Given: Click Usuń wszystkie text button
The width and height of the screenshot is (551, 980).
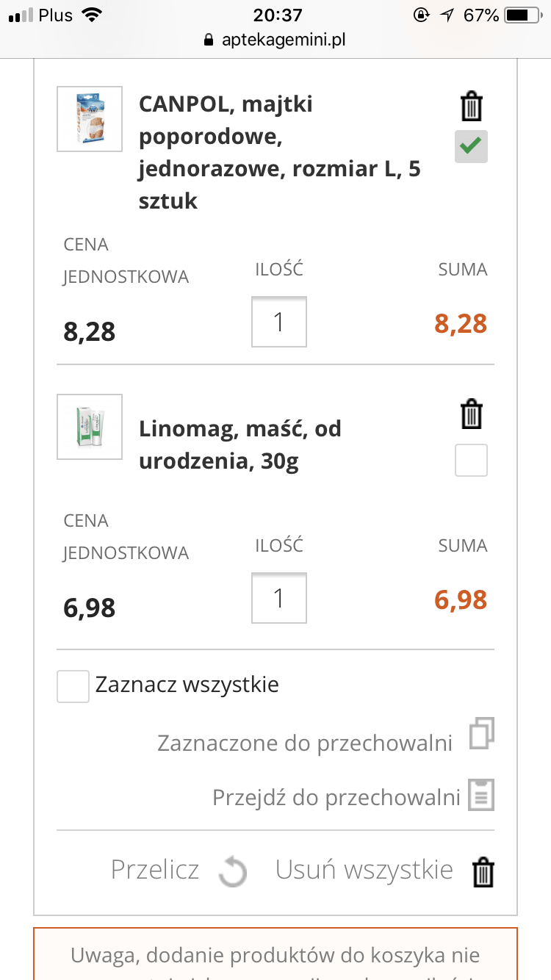Looking at the screenshot, I should 364,870.
